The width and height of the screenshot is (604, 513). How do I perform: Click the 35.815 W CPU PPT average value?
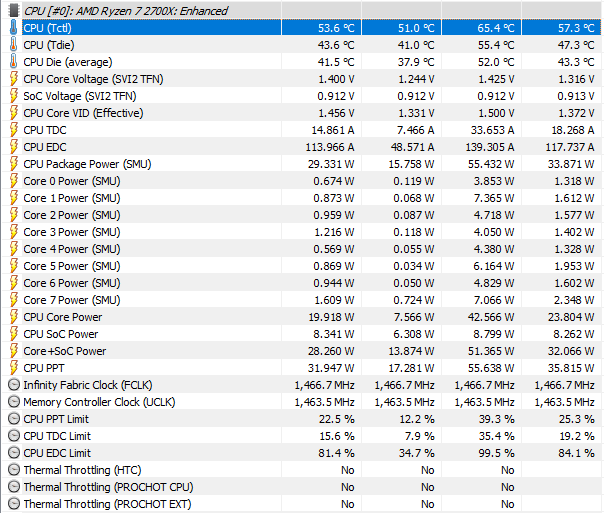point(571,368)
